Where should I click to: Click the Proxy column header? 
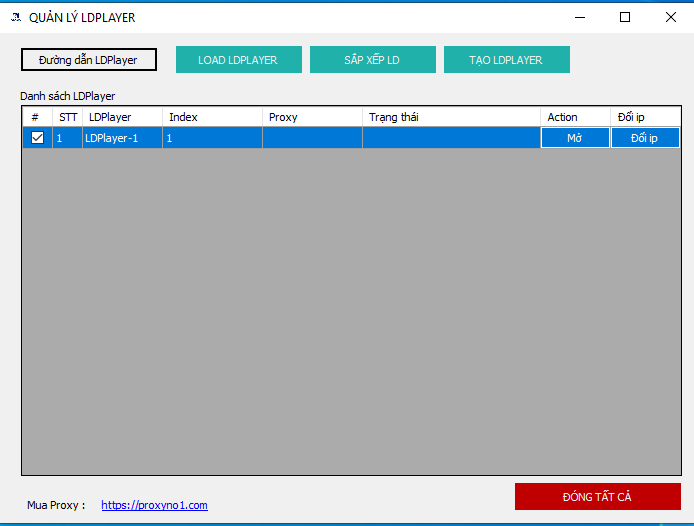click(312, 117)
